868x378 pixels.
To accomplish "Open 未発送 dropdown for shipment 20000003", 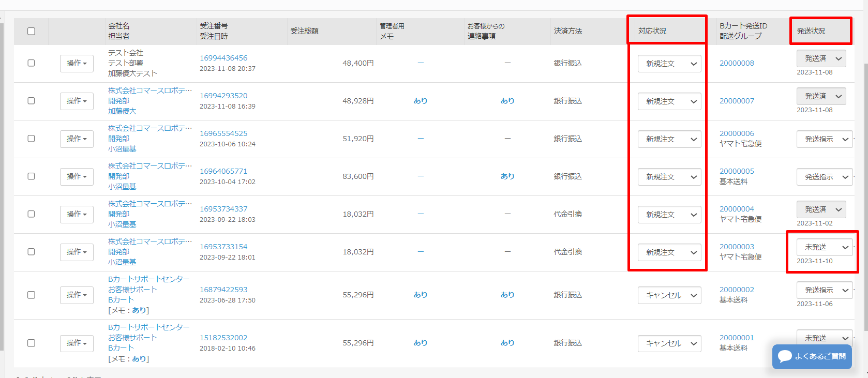I will (825, 247).
